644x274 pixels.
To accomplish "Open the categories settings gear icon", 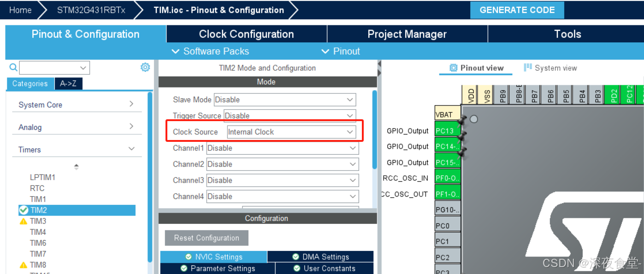I will 145,68.
